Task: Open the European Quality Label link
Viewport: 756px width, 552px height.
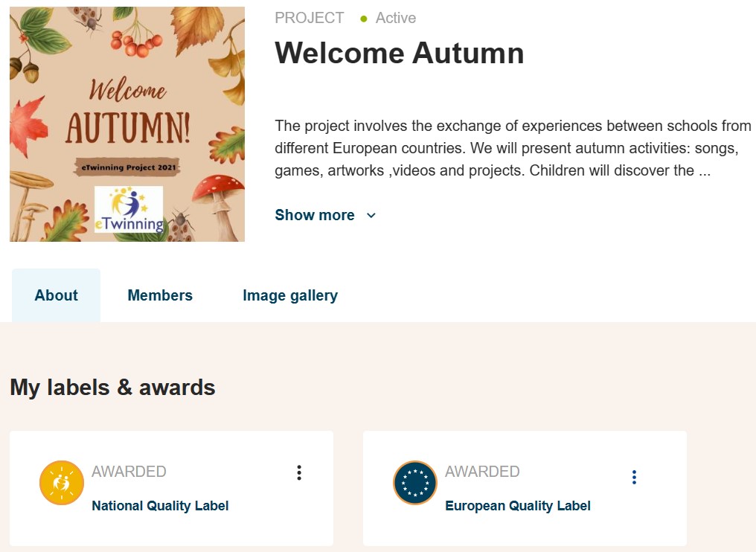Action: click(518, 506)
